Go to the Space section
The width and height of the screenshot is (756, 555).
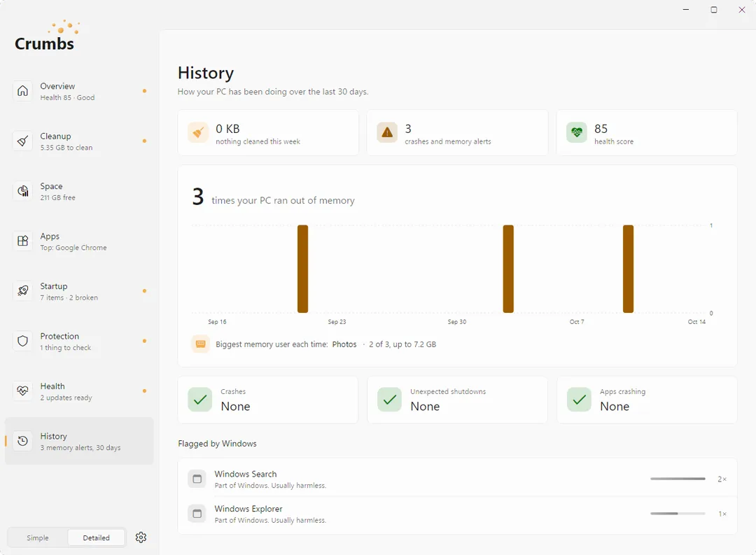[80, 192]
